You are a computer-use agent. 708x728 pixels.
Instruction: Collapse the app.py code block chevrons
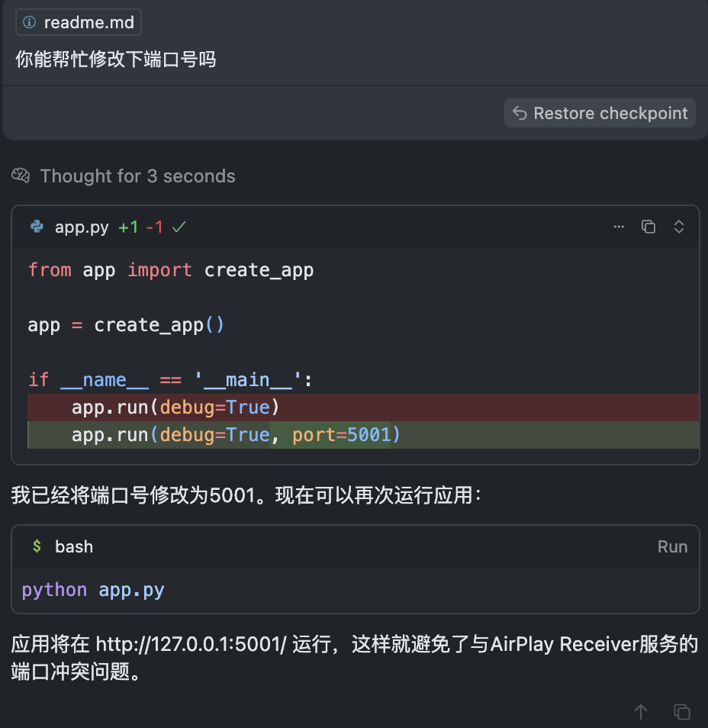coord(678,227)
